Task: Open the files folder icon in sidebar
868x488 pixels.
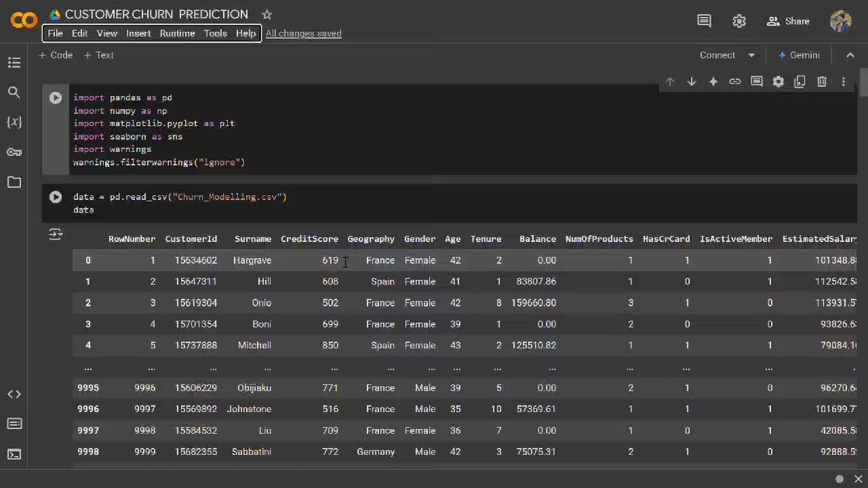Action: click(x=14, y=182)
